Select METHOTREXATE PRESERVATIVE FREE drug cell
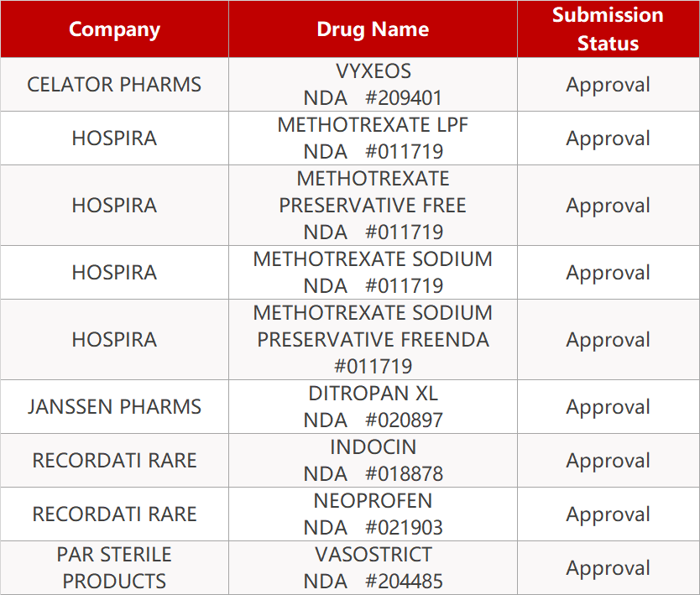 pos(373,206)
